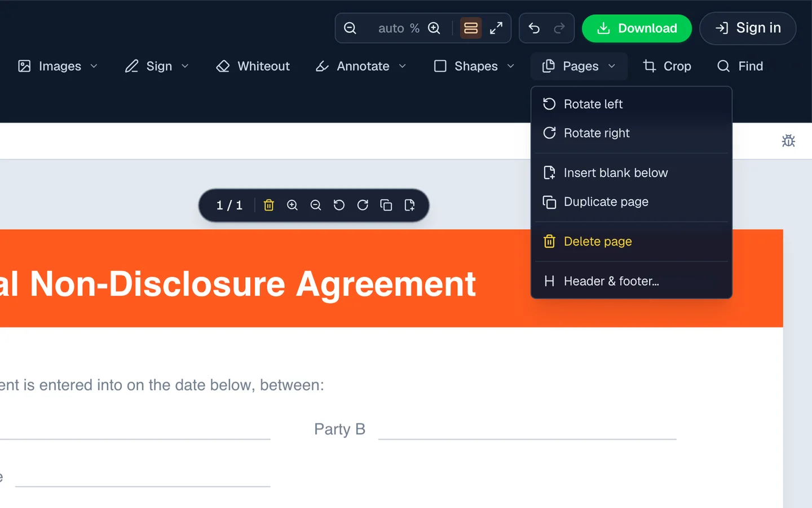Duplicate page via floating toolbar icon
The height and width of the screenshot is (508, 812).
(x=386, y=205)
